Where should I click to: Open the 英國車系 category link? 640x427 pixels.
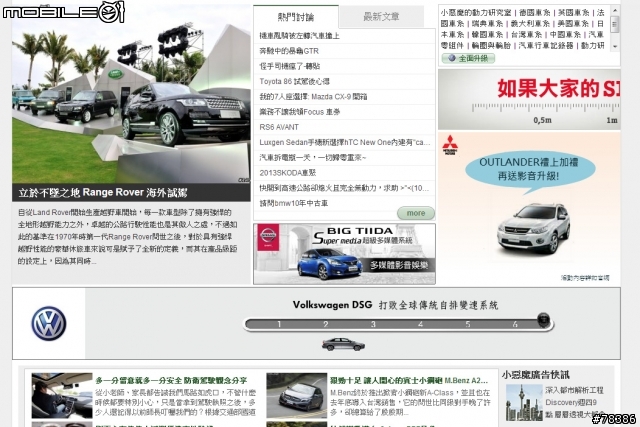click(x=573, y=13)
